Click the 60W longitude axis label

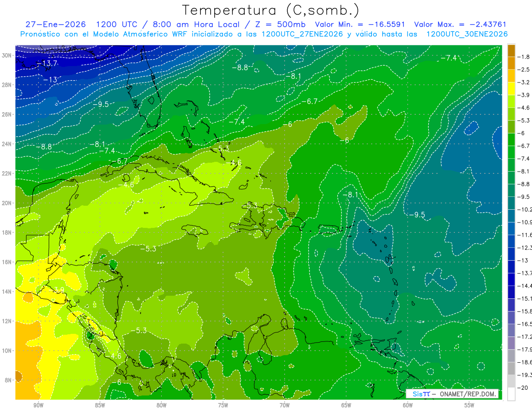(408, 405)
